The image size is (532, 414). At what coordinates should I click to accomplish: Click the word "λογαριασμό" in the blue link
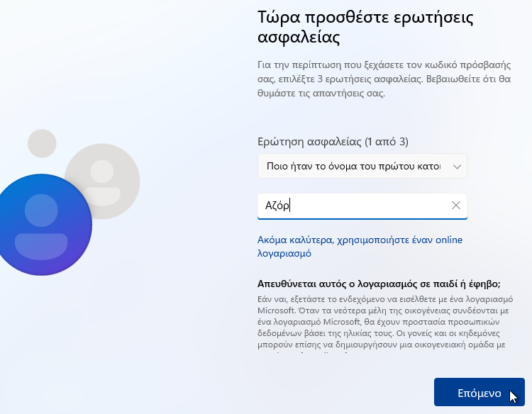pyautogui.click(x=284, y=254)
